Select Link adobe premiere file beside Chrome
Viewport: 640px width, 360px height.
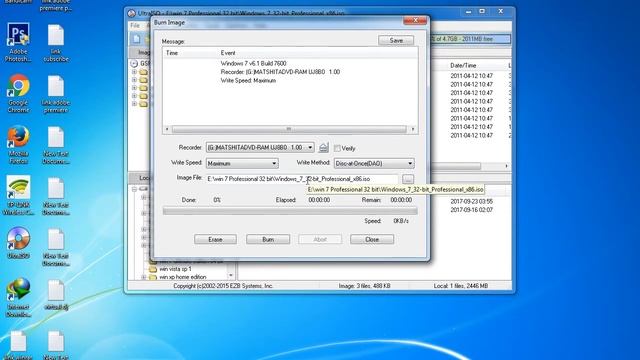[56, 93]
